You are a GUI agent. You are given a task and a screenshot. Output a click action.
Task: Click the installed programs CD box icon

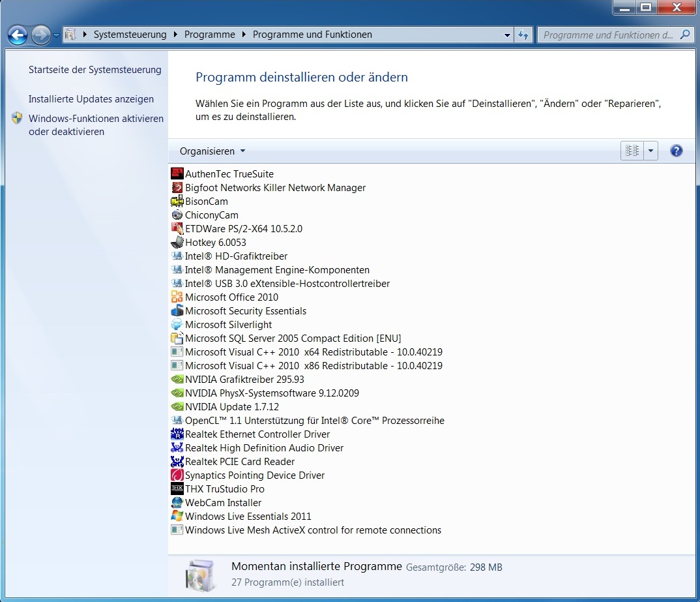[199, 575]
